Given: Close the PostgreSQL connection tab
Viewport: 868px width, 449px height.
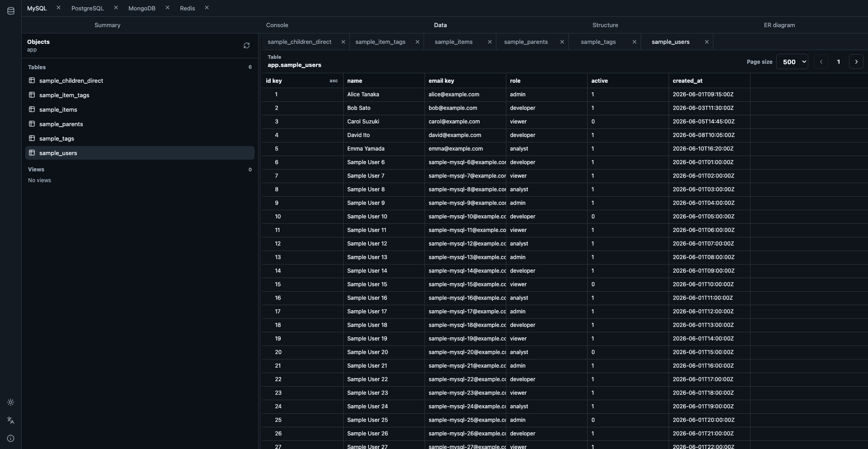Looking at the screenshot, I should pos(116,8).
